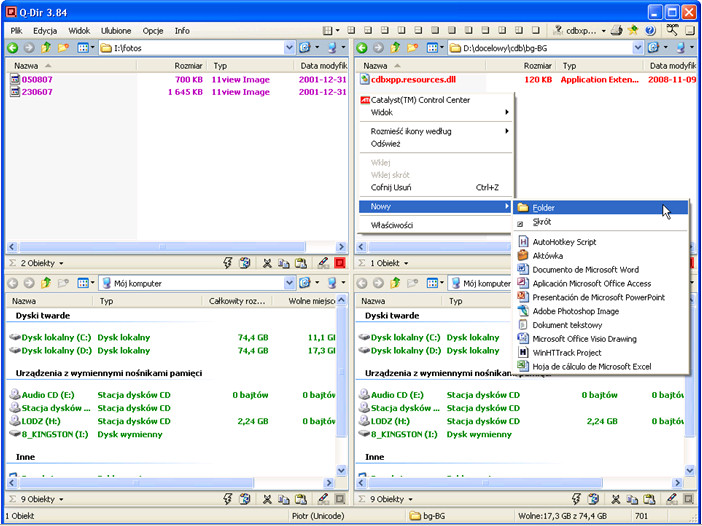Expand the D:\docelowy\cdb\bg-BG address dropdown

[x=638, y=47]
